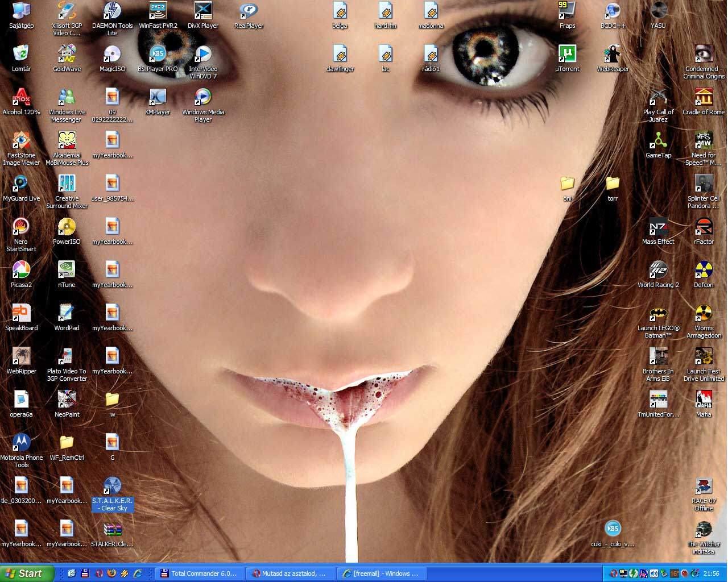Launch rFactor racing shortcut
The height and width of the screenshot is (582, 728).
[704, 231]
